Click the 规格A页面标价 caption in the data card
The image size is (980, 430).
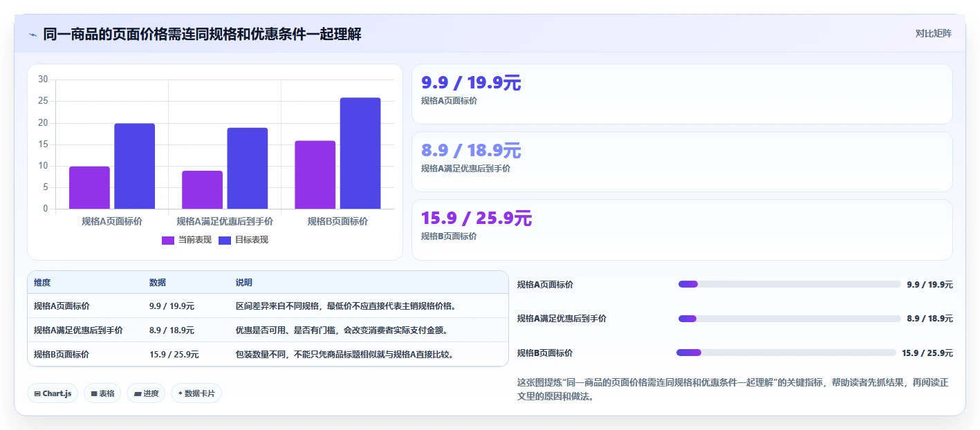(449, 100)
